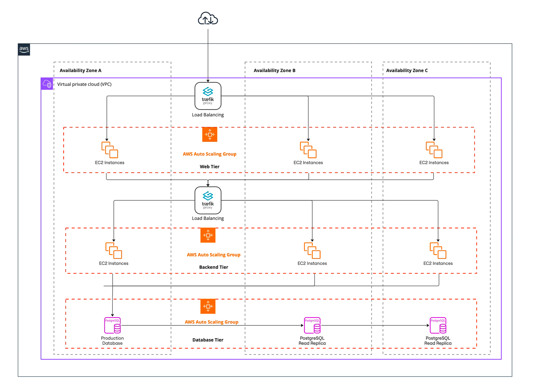Select Backend Tier EC2 Instances in Zone A
Viewport: 537px width, 392px height.
114,251
